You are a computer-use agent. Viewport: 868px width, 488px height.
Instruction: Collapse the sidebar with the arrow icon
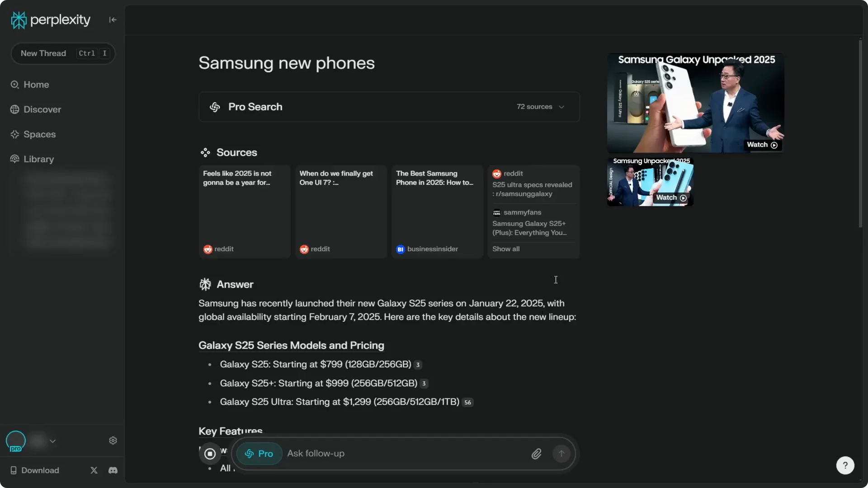(113, 19)
